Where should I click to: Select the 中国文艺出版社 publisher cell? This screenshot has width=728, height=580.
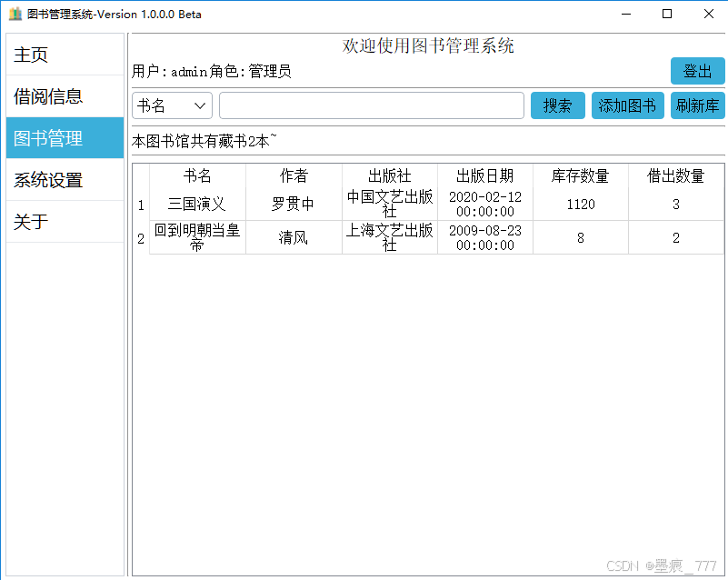390,204
